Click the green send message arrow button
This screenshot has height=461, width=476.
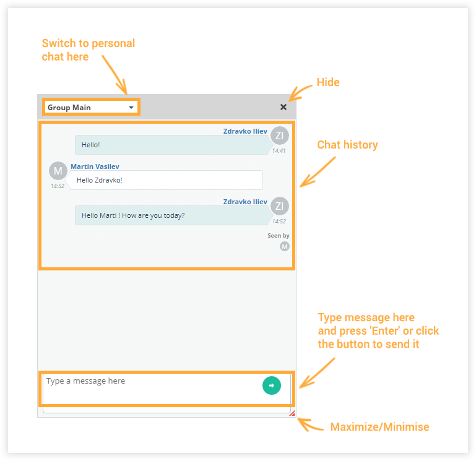pyautogui.click(x=271, y=386)
